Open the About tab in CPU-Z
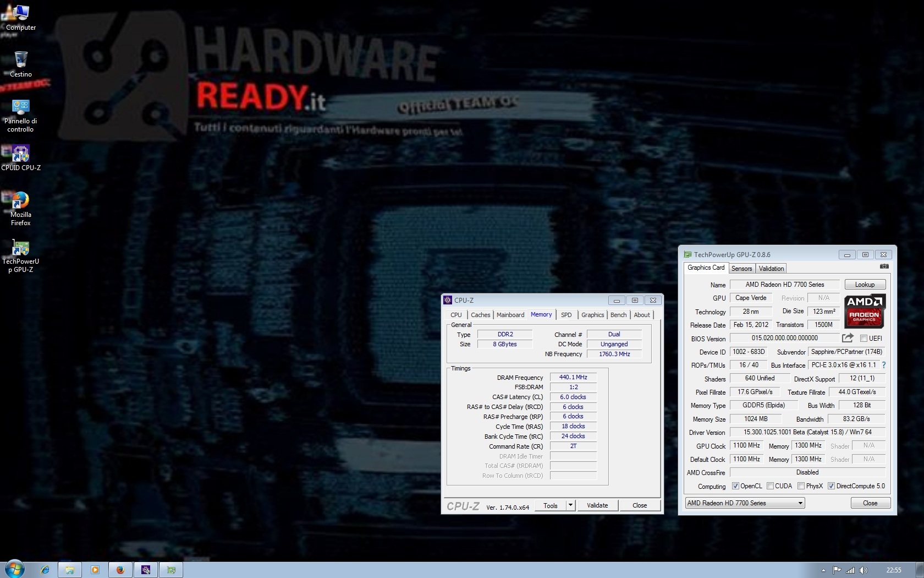Image resolution: width=924 pixels, height=578 pixels. pos(642,315)
